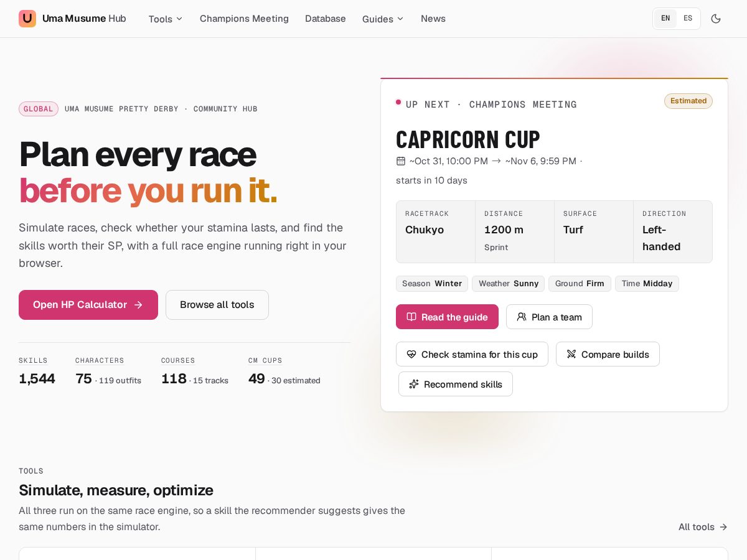Click arrow icon next to All tools
This screenshot has width=747, height=560.
(x=723, y=527)
